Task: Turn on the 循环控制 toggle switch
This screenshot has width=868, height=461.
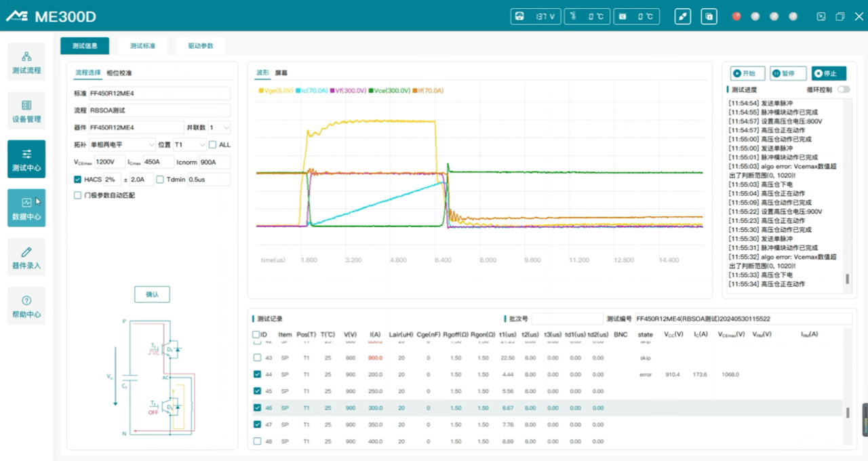Action: [844, 89]
